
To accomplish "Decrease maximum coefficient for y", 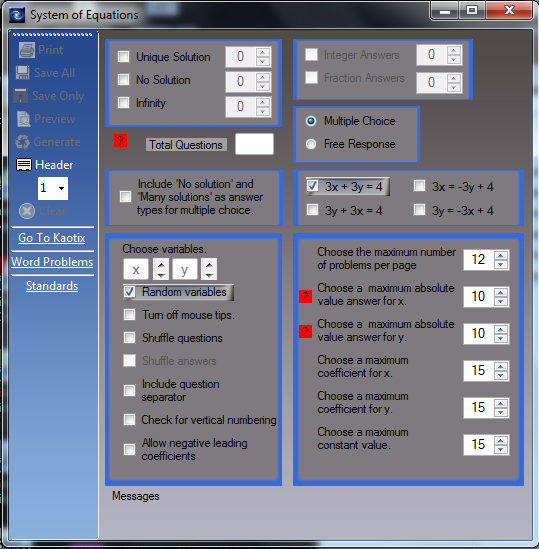I will click(x=501, y=412).
